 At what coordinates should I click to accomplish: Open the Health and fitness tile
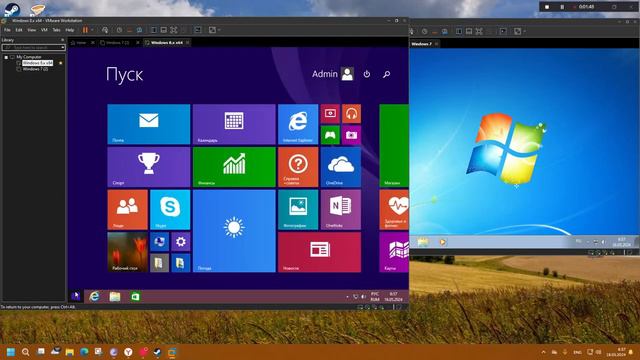(x=394, y=209)
